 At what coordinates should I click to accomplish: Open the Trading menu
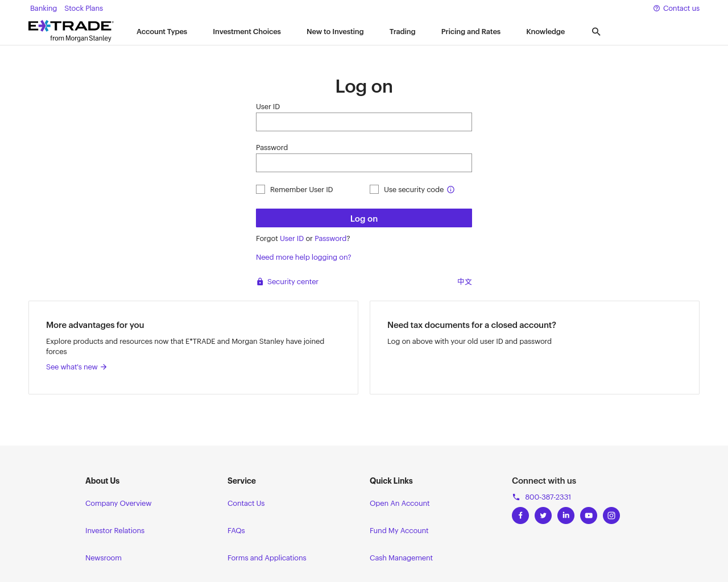[403, 32]
